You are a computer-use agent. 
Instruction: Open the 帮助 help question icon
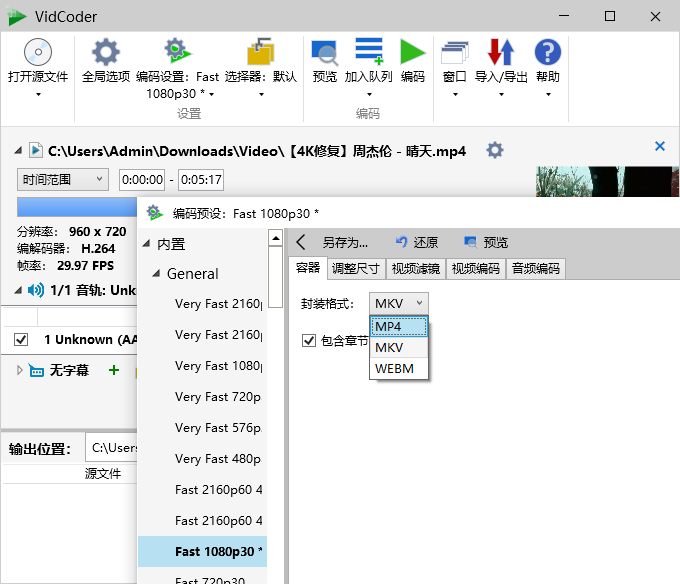coord(548,52)
